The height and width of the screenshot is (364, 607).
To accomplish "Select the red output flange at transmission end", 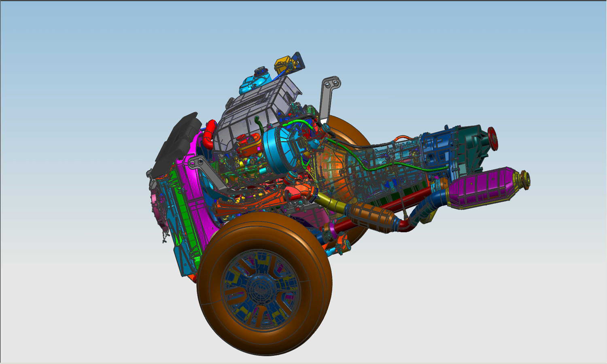I will tap(492, 138).
